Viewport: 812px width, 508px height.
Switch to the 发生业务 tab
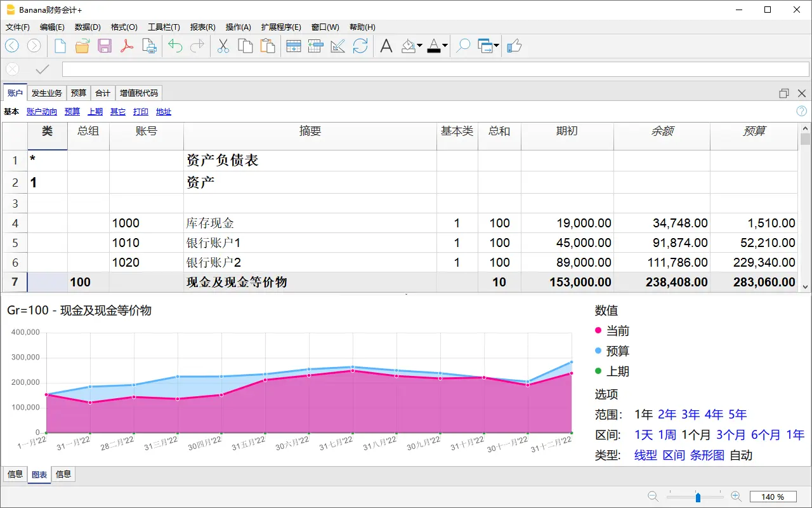click(x=47, y=93)
